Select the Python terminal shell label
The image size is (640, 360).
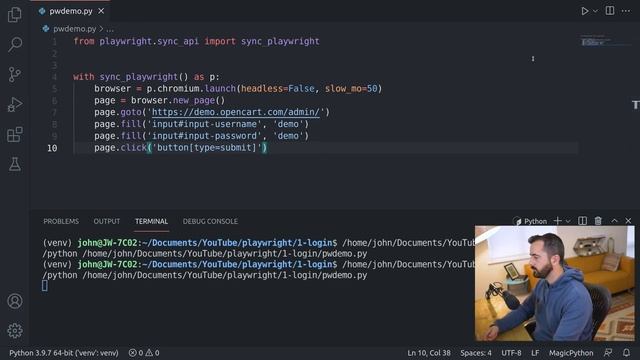530,221
